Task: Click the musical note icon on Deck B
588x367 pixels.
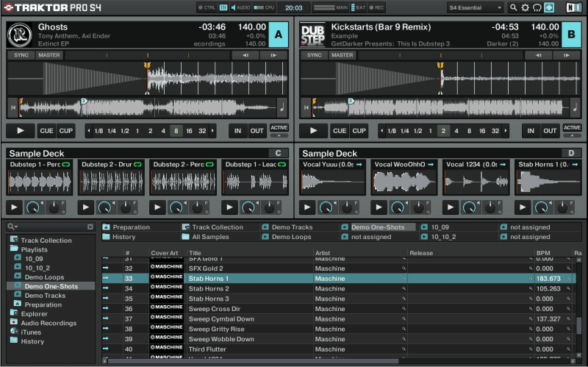Action: tap(575, 108)
